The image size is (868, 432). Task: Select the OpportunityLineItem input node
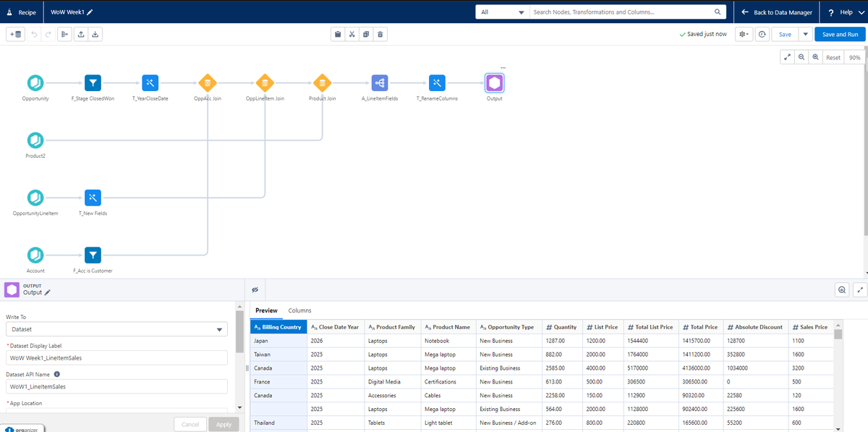(x=35, y=198)
